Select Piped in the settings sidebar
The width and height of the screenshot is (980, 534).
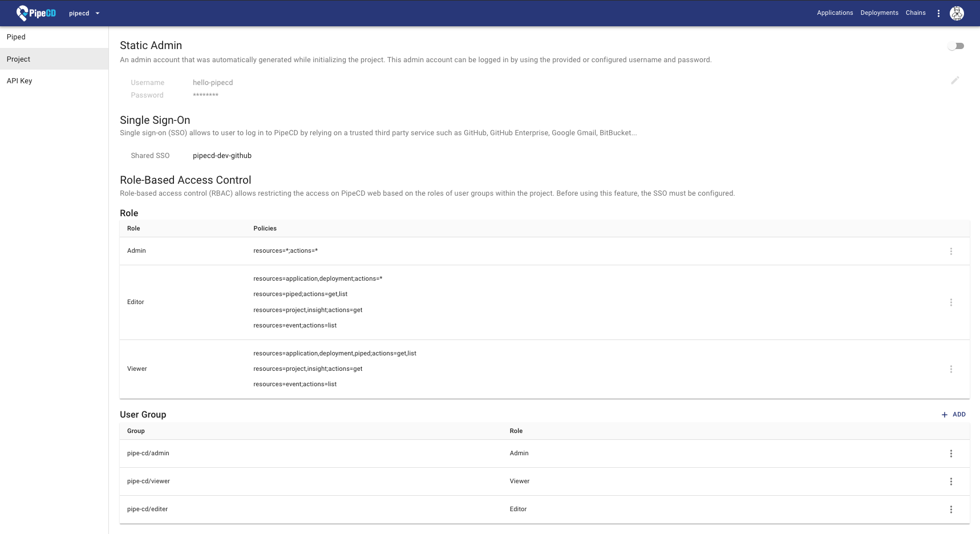click(16, 37)
